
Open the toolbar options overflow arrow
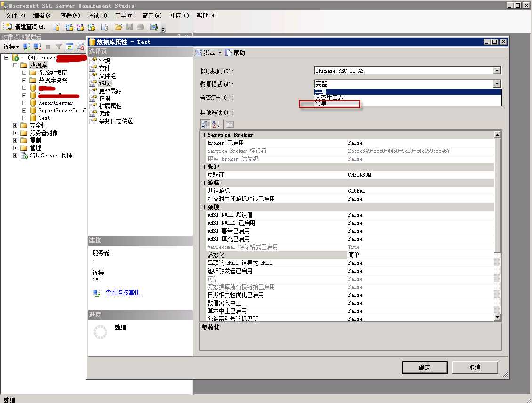pos(163,30)
